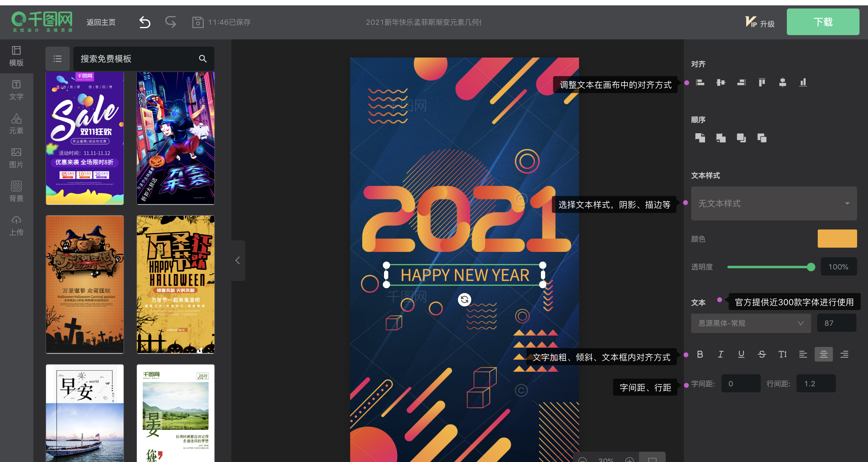Toggle bold text formatting
The height and width of the screenshot is (462, 868).
tap(700, 354)
